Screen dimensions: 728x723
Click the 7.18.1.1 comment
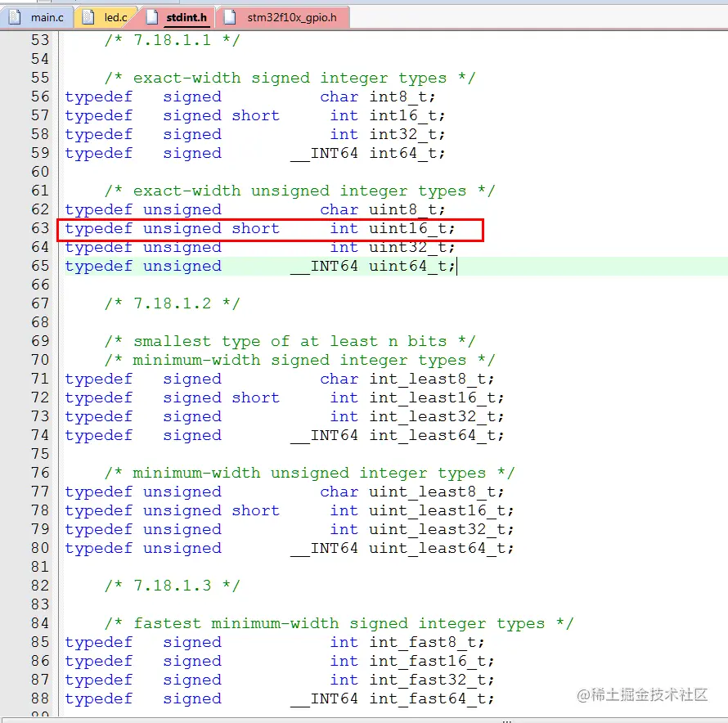[173, 40]
